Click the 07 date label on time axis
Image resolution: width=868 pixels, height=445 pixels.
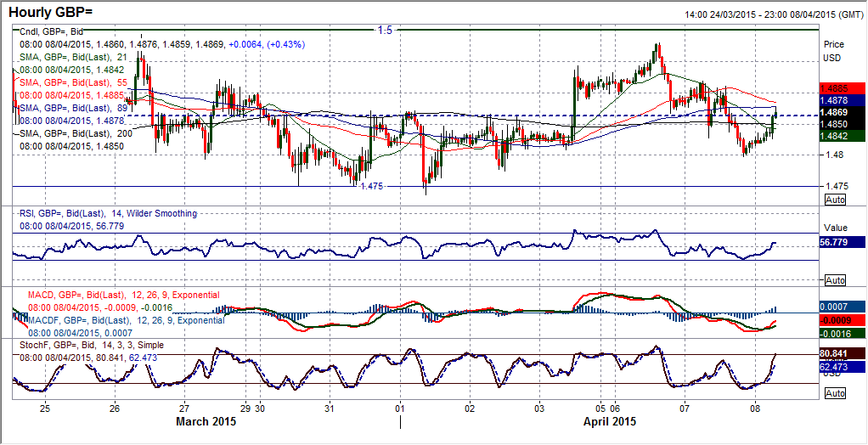click(685, 408)
